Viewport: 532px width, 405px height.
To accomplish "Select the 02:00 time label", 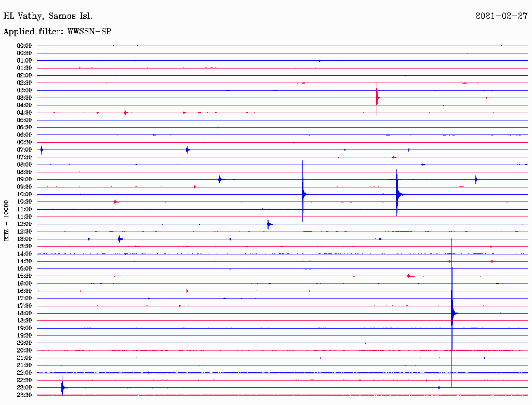I will tap(24, 75).
